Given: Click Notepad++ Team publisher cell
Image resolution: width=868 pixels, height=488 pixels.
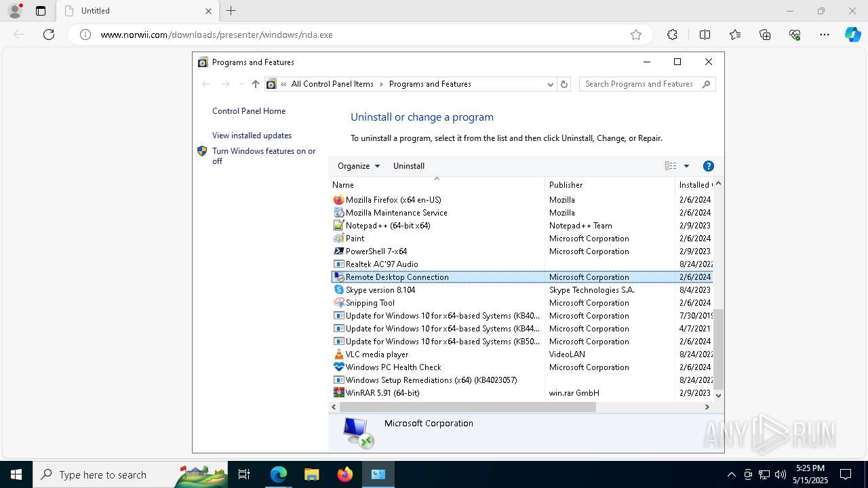Looking at the screenshot, I should 580,226.
